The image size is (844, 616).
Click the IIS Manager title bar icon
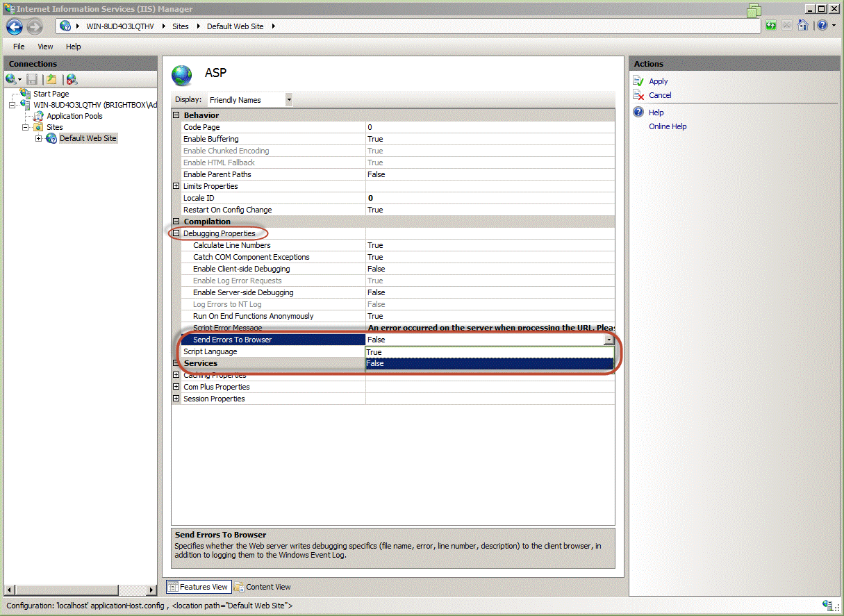coord(8,9)
